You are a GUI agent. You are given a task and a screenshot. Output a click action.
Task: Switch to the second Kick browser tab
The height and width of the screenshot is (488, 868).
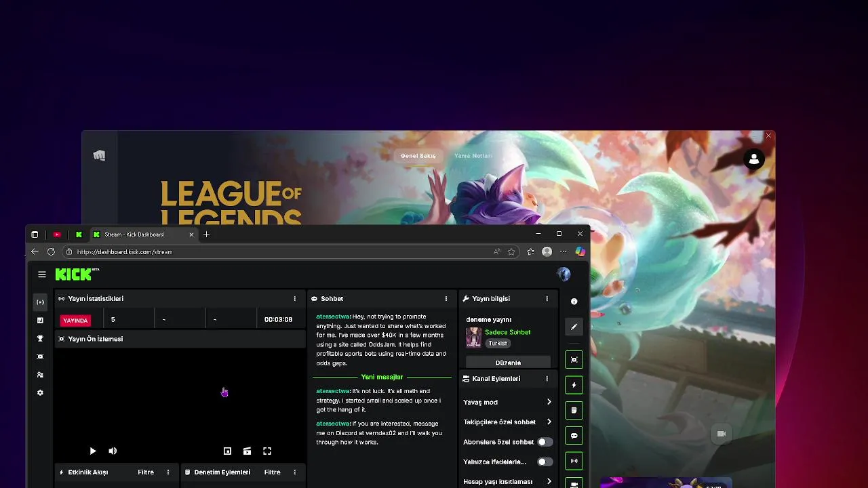79,235
